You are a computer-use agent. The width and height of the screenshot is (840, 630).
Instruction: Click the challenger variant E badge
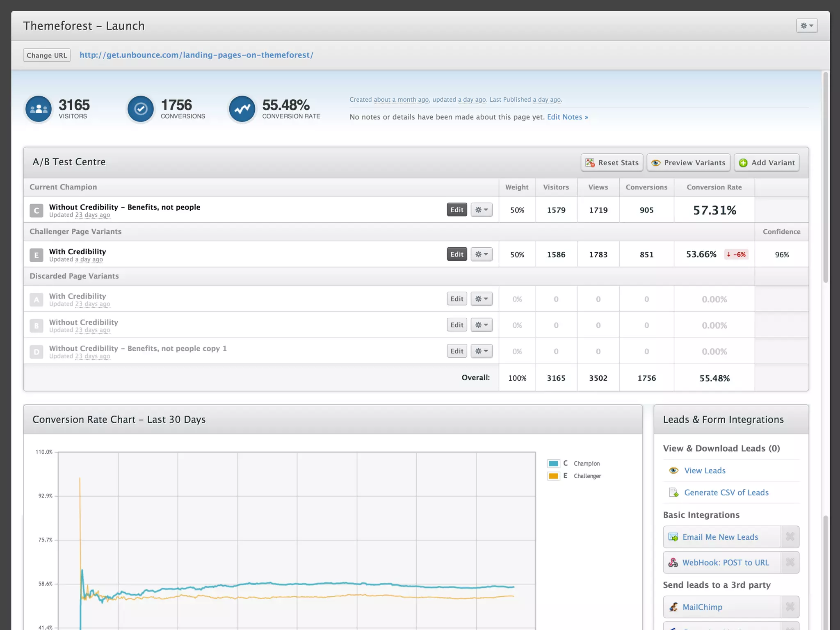pos(37,255)
